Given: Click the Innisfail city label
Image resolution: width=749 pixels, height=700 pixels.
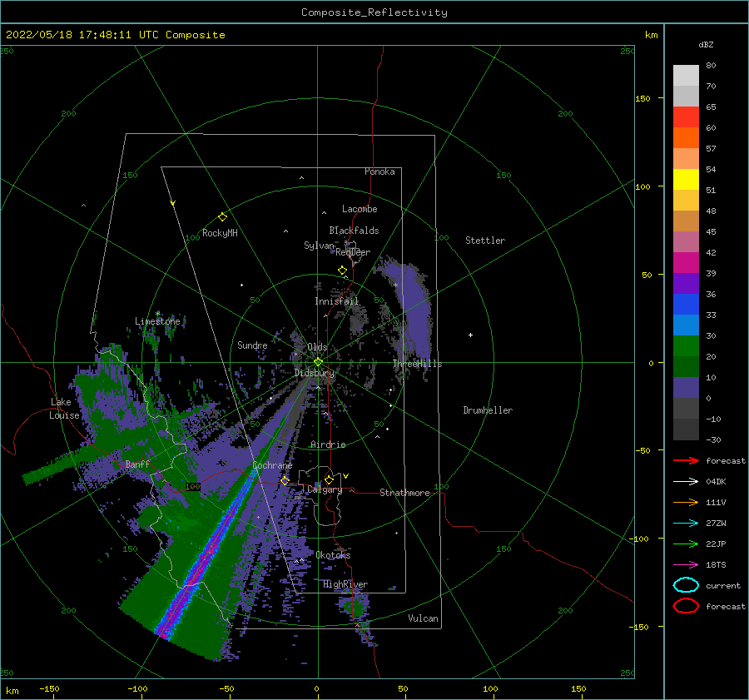Looking at the screenshot, I should [336, 301].
